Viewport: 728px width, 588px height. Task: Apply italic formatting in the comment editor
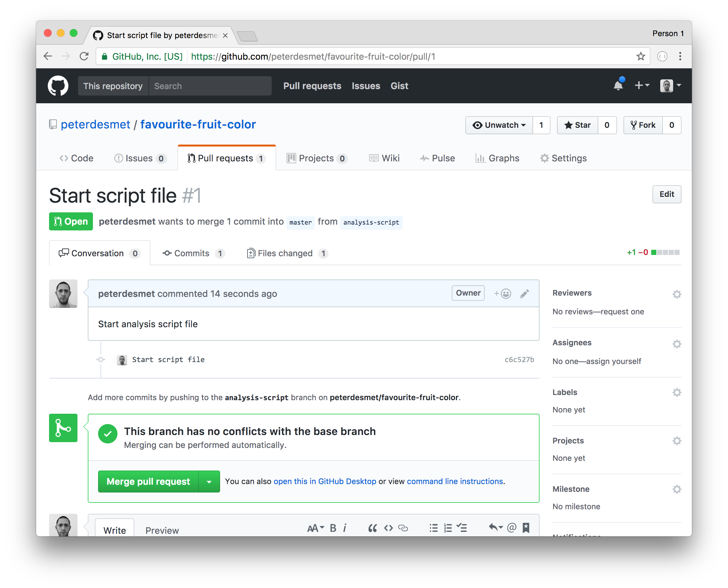(345, 528)
